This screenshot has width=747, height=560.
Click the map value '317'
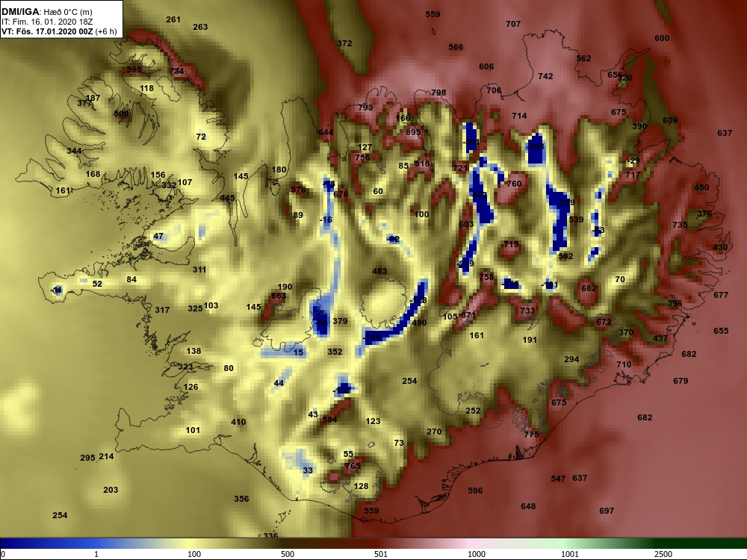pos(162,310)
